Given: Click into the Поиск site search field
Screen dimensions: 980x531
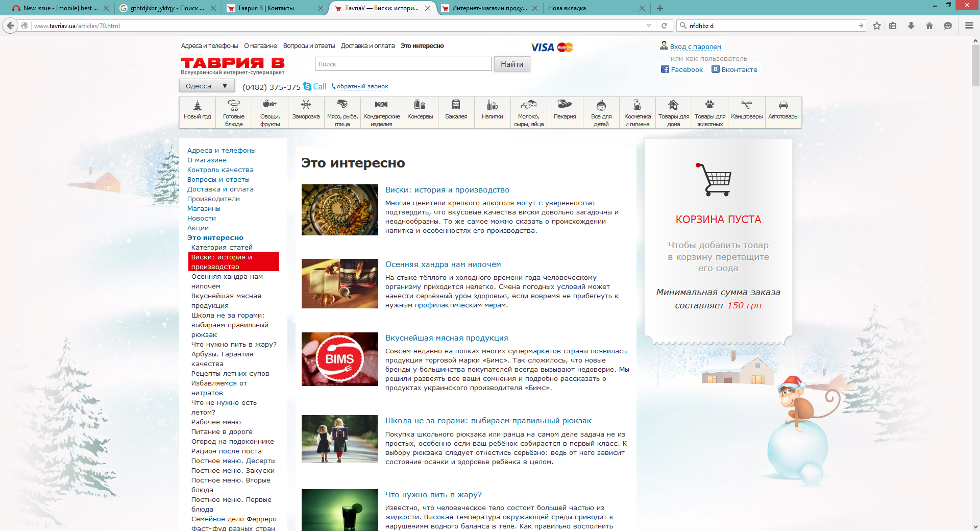Looking at the screenshot, I should [403, 64].
